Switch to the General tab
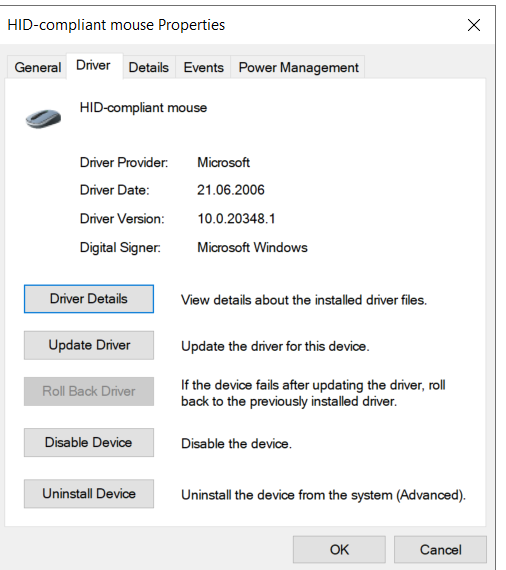The height and width of the screenshot is (570, 506). click(x=37, y=67)
